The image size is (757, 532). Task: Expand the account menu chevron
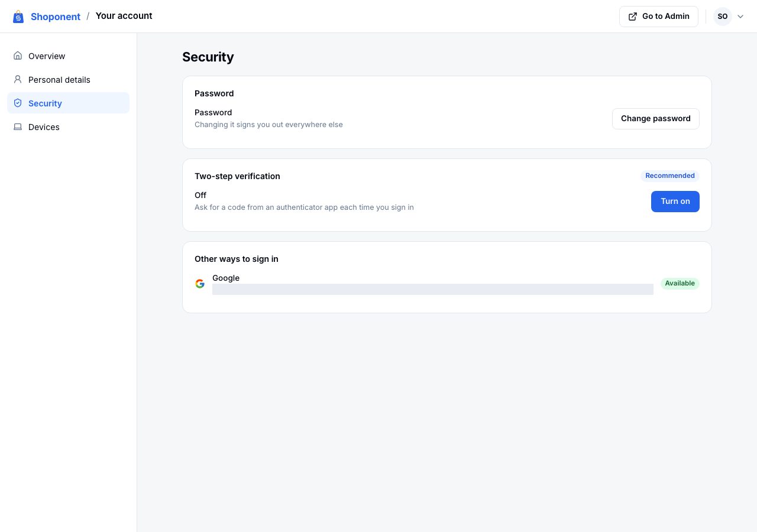pyautogui.click(x=740, y=17)
